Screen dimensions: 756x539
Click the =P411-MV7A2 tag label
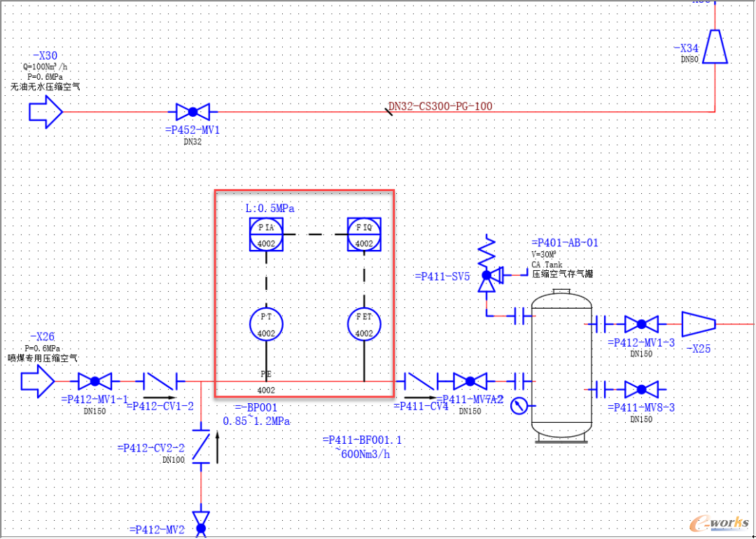coord(470,400)
